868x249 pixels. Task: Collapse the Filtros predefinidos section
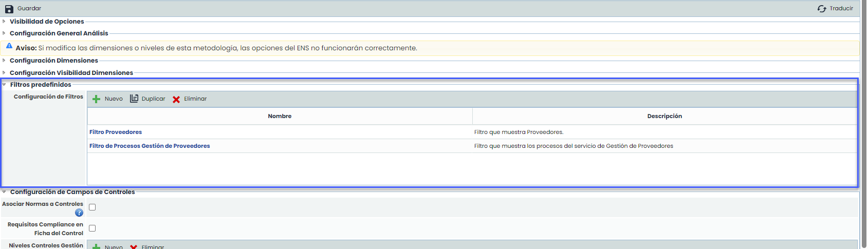[x=4, y=85]
